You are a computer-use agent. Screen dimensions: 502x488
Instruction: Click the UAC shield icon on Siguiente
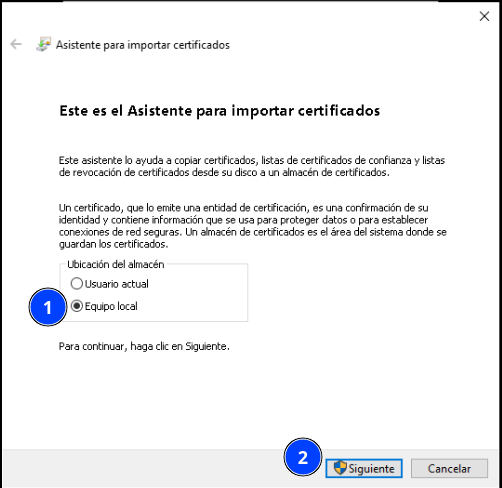coord(340,468)
